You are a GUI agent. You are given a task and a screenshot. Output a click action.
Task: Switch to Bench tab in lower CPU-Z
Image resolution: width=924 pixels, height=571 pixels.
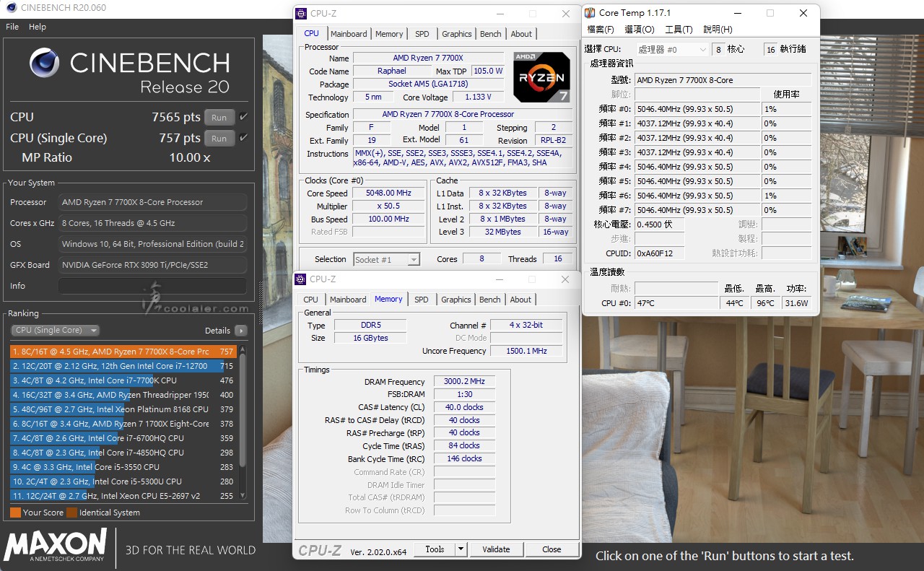tap(490, 300)
